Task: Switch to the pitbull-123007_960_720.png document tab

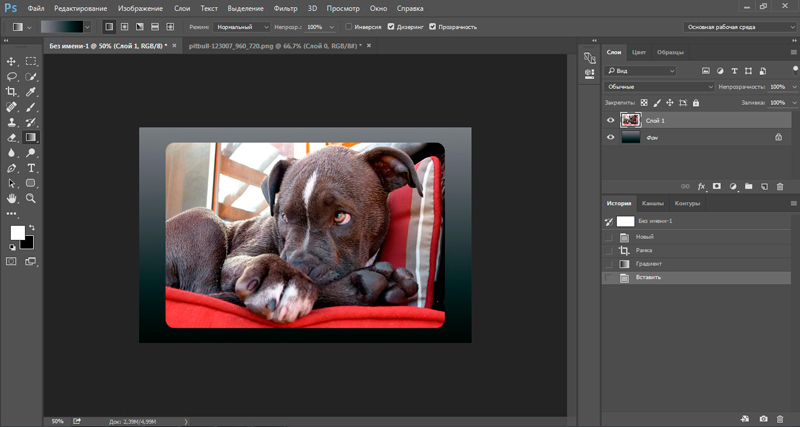Action: click(275, 45)
